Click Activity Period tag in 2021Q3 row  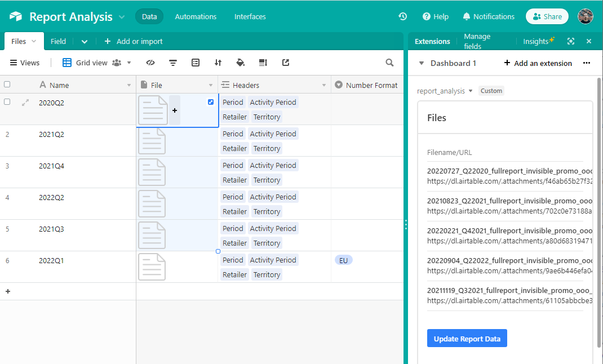(273, 228)
